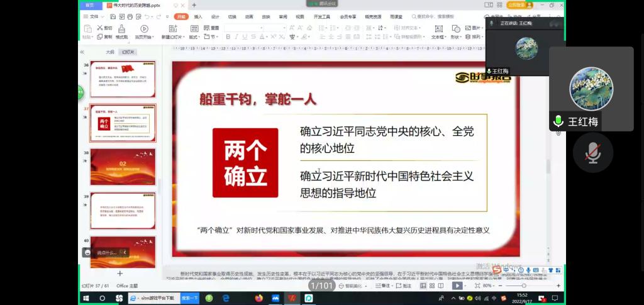Adjust the zoom slider in status bar
Screen dimensions: 644x305
(x=524, y=286)
